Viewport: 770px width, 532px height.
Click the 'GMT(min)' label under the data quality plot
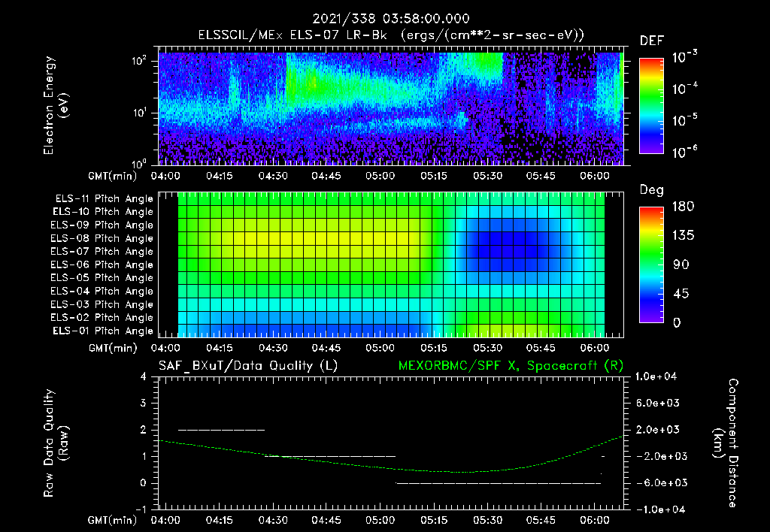point(113,520)
